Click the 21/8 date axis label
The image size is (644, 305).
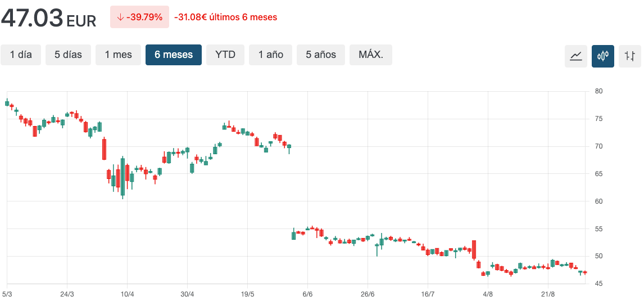548,294
